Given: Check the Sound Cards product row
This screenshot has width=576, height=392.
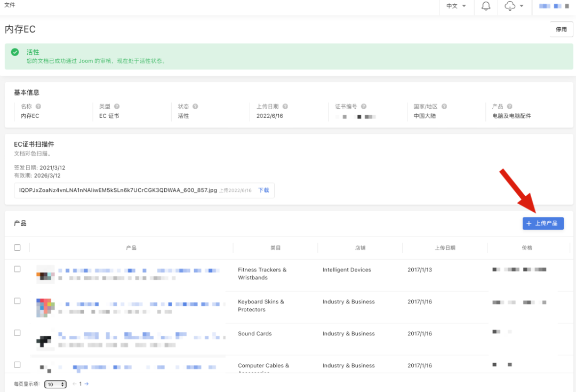Looking at the screenshot, I should [17, 333].
